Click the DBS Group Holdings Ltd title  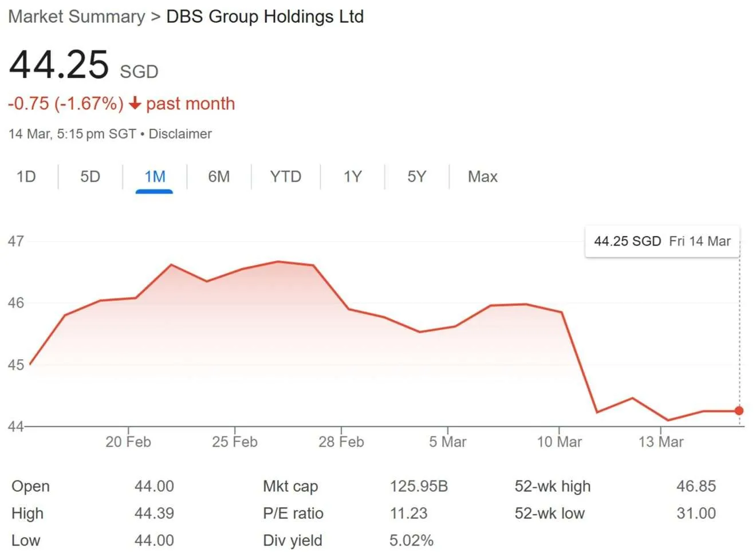264,17
